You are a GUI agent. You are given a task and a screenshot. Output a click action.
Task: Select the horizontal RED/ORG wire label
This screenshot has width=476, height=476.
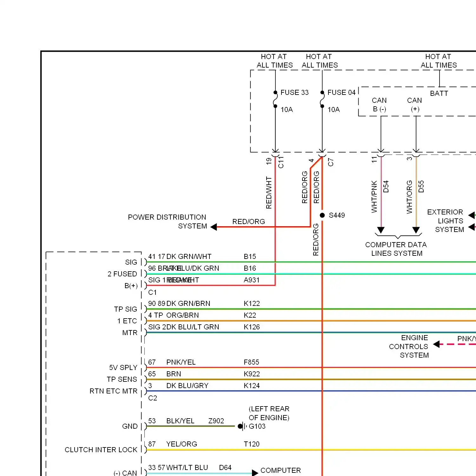(x=248, y=221)
